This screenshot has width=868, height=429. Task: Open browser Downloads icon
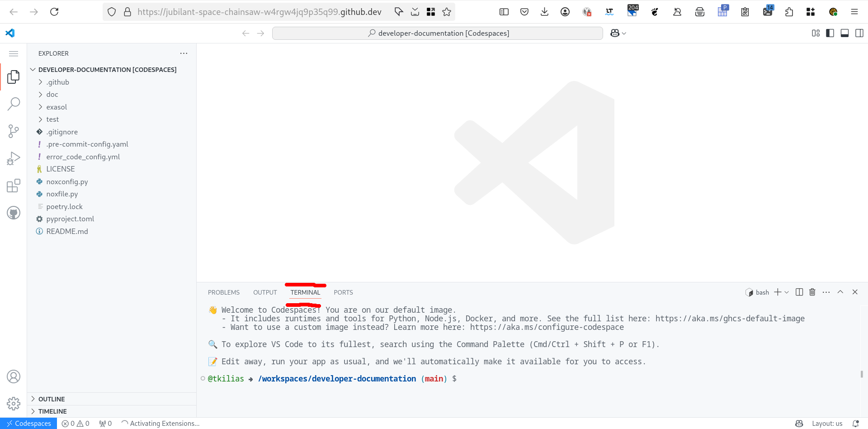(x=545, y=12)
